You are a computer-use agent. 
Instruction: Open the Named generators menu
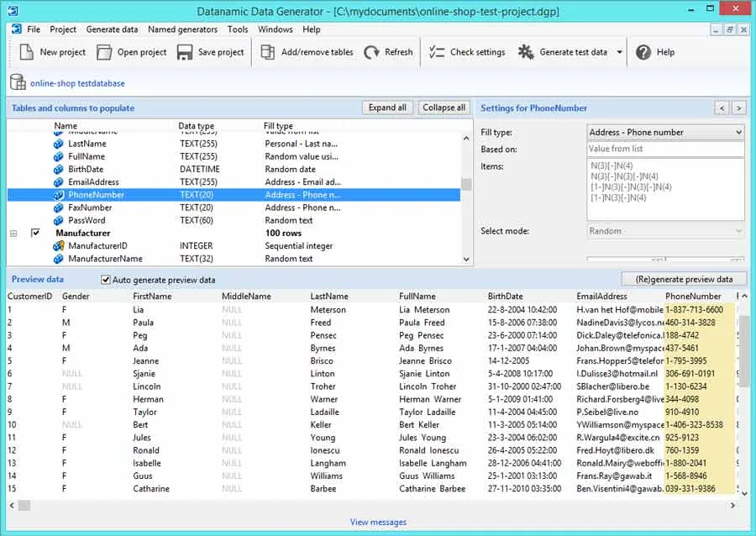(x=183, y=29)
